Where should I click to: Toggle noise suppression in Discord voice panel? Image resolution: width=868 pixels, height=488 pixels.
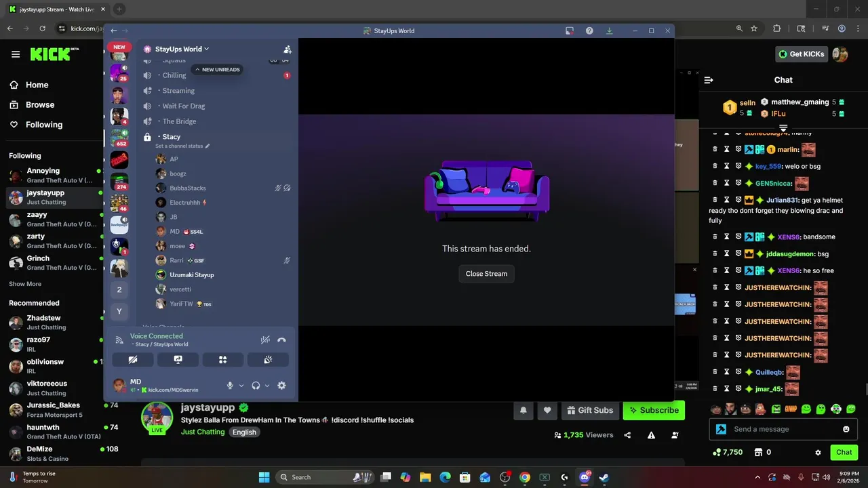(265, 340)
